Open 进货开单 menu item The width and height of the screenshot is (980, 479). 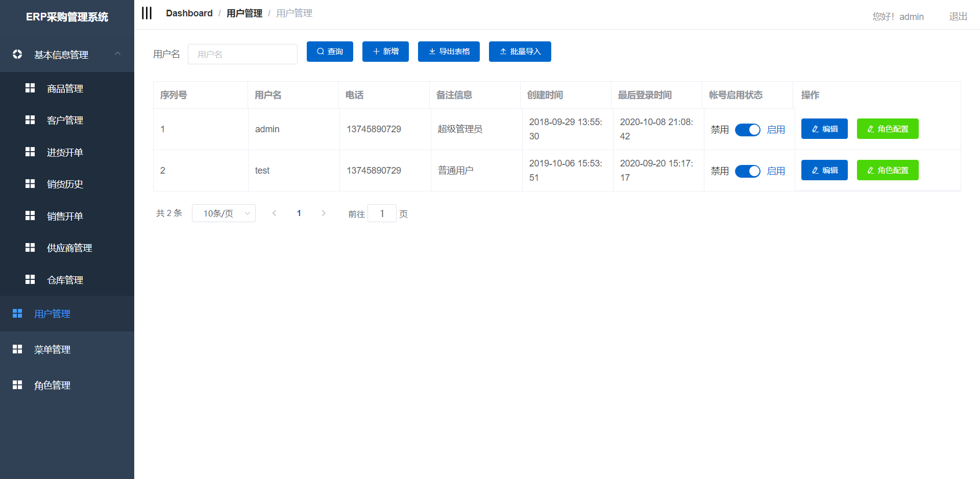(67, 152)
